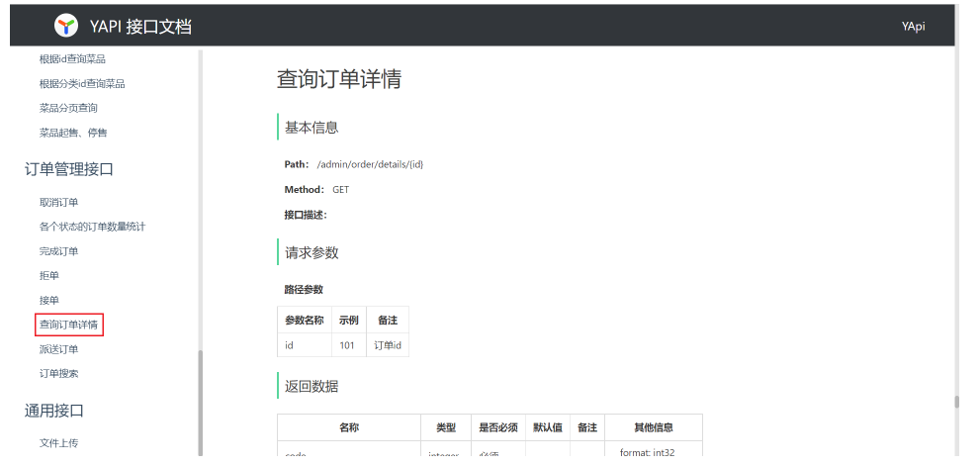Open the 拒单 API entry
This screenshot has height=466, width=980.
click(x=48, y=275)
